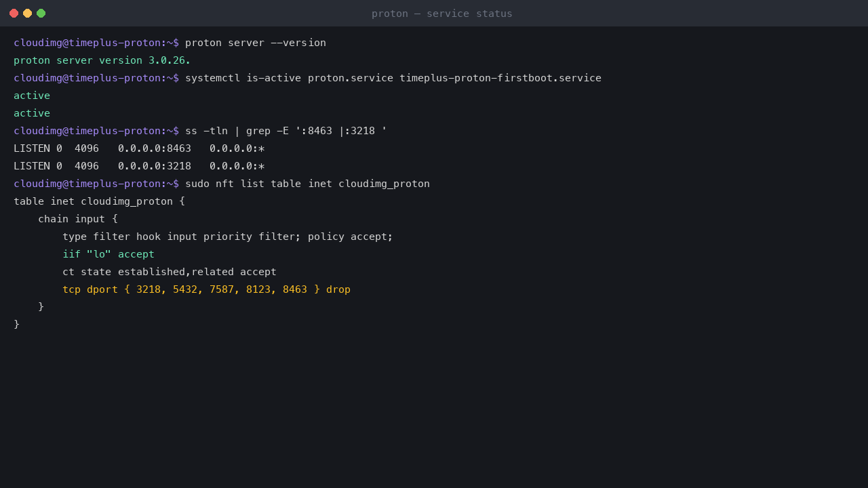Click 'table inet cloudimg_proton {' line
This screenshot has width=868, height=488.
[99, 201]
